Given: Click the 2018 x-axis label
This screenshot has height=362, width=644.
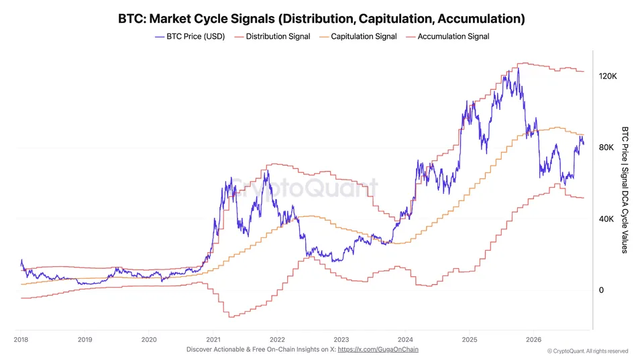Looking at the screenshot, I should click(21, 340).
